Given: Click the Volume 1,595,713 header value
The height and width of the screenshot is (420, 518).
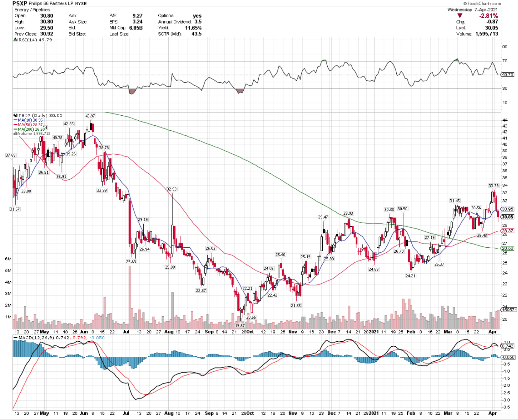Looking at the screenshot, I should coord(487,34).
